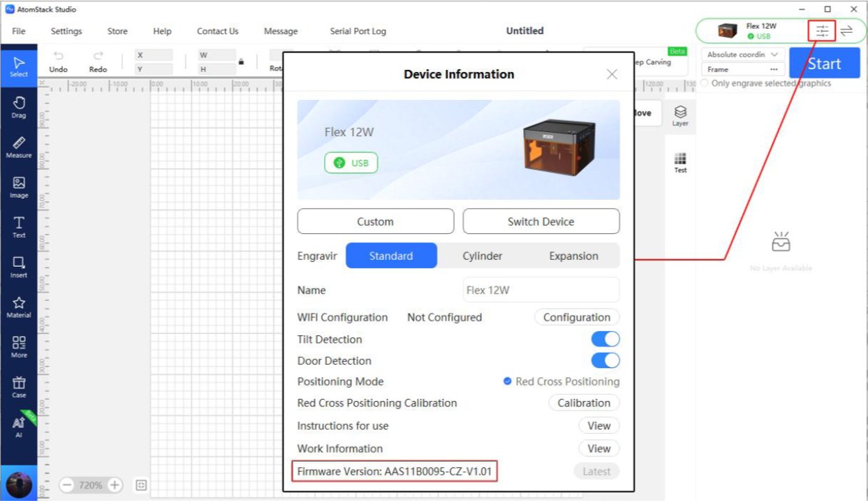Open the Help menu

click(x=162, y=31)
